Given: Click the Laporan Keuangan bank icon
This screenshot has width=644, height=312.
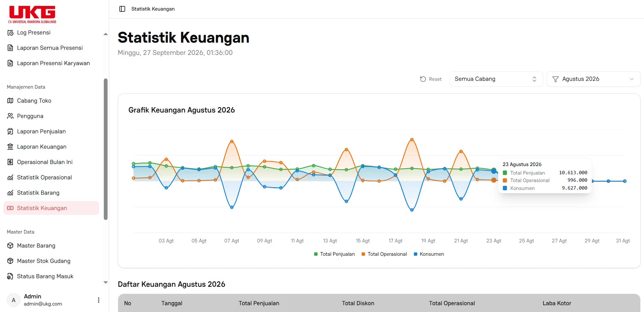Looking at the screenshot, I should [10, 147].
